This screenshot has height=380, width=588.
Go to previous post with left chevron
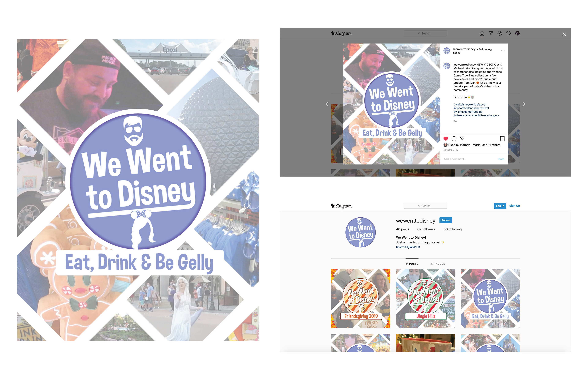(x=327, y=104)
